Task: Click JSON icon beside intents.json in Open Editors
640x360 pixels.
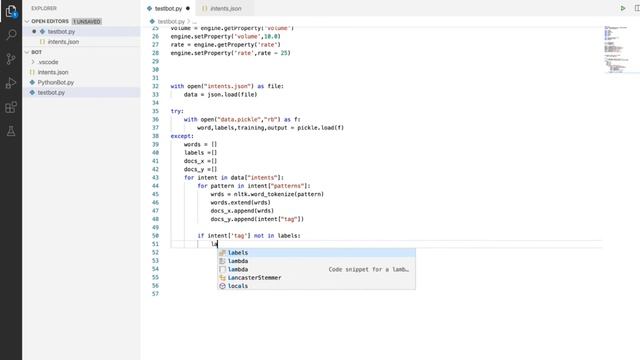Action: (42, 42)
